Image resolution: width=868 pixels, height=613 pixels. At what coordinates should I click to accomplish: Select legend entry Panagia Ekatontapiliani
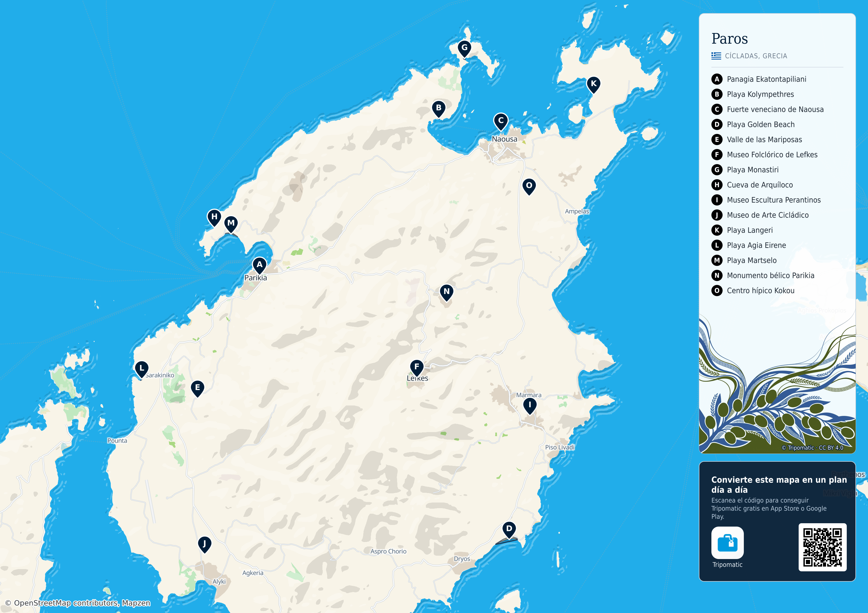759,79
